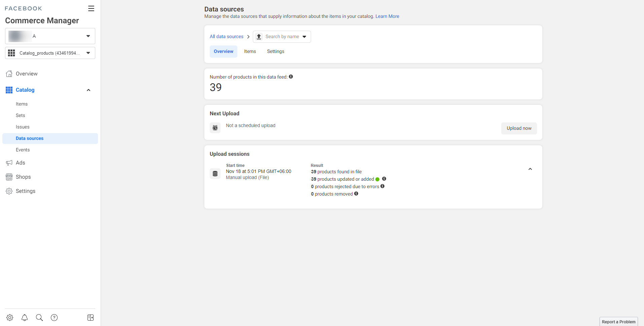Open settings gear in bottom toolbar
This screenshot has height=326, width=644.
point(10,318)
